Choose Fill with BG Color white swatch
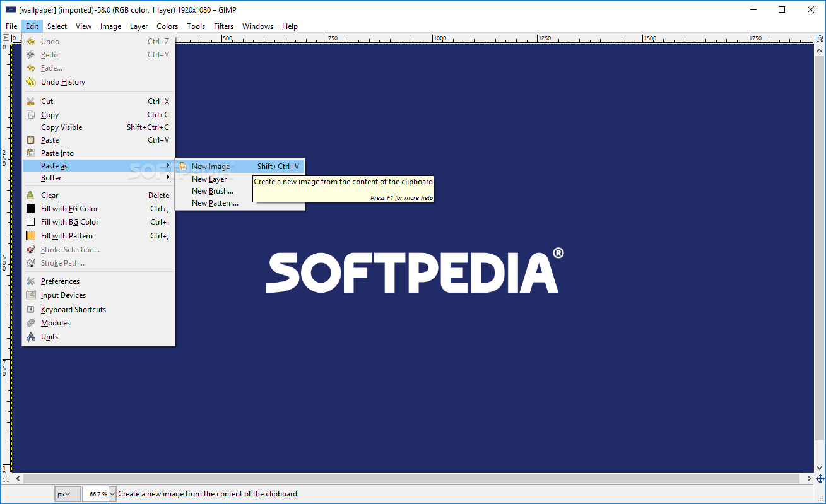The image size is (826, 504). point(30,222)
